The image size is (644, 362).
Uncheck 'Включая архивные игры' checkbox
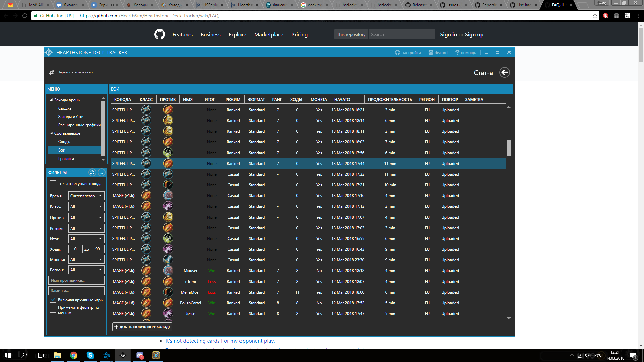(x=53, y=300)
